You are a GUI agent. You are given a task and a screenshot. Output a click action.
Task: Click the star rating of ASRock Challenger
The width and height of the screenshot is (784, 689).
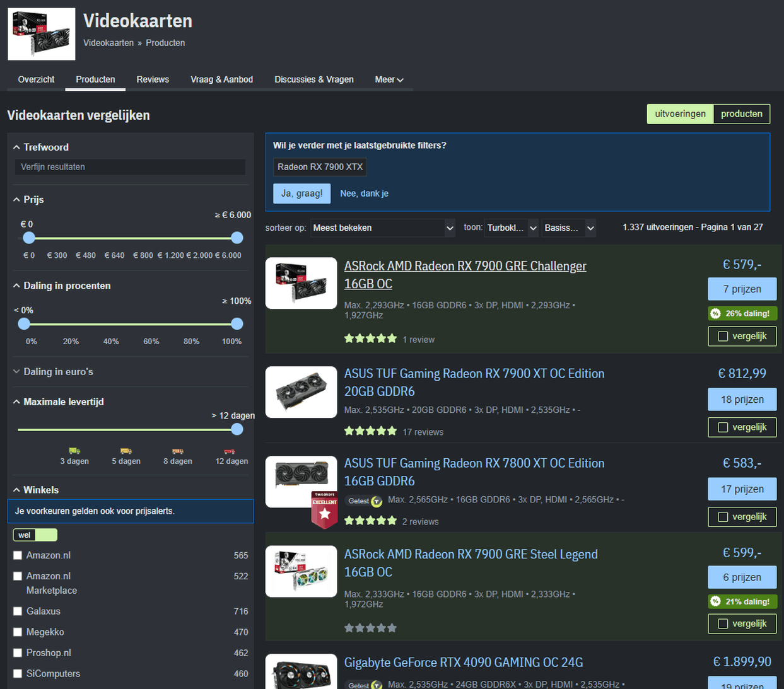[x=370, y=339]
